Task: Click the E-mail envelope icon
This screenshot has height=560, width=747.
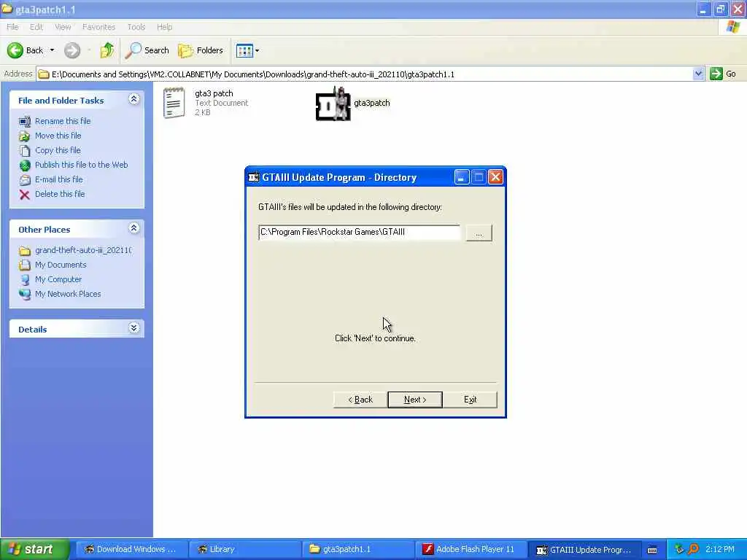Action: pos(24,180)
